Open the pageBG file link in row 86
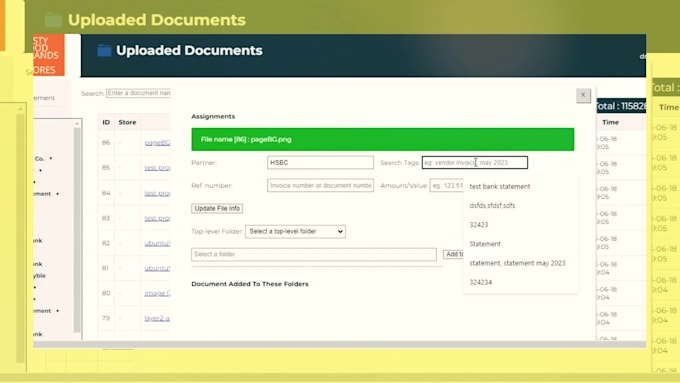Viewport: 680px width, 383px height. point(157,142)
